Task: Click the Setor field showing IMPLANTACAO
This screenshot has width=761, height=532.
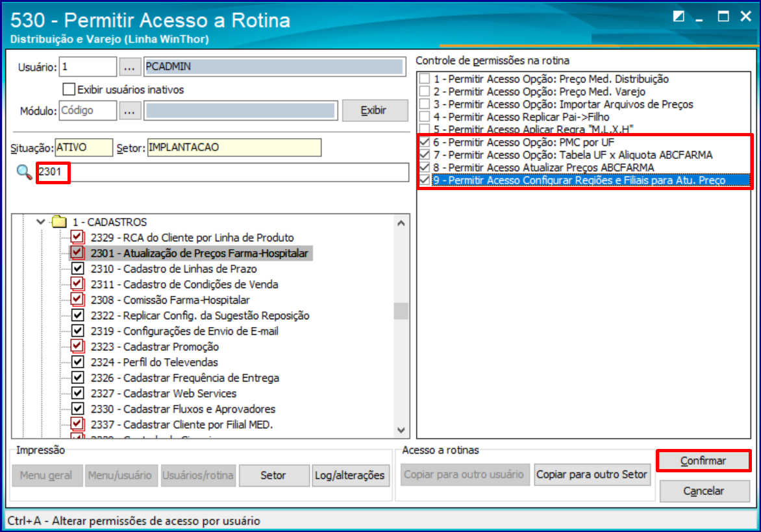Action: click(234, 147)
